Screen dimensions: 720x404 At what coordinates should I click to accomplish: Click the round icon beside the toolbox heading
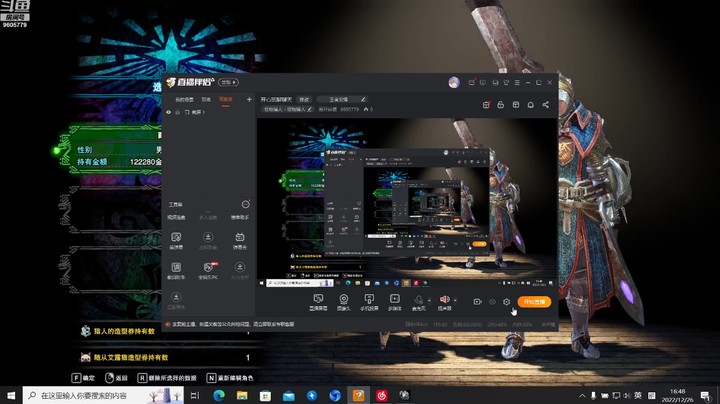click(246, 204)
